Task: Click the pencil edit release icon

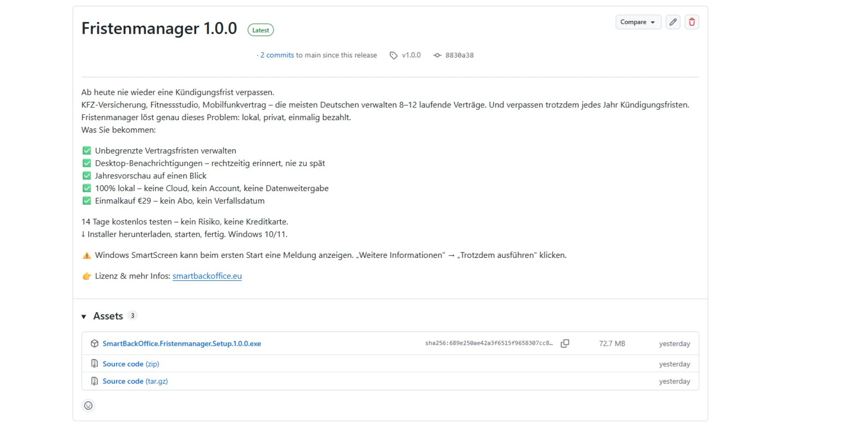Action: [673, 22]
